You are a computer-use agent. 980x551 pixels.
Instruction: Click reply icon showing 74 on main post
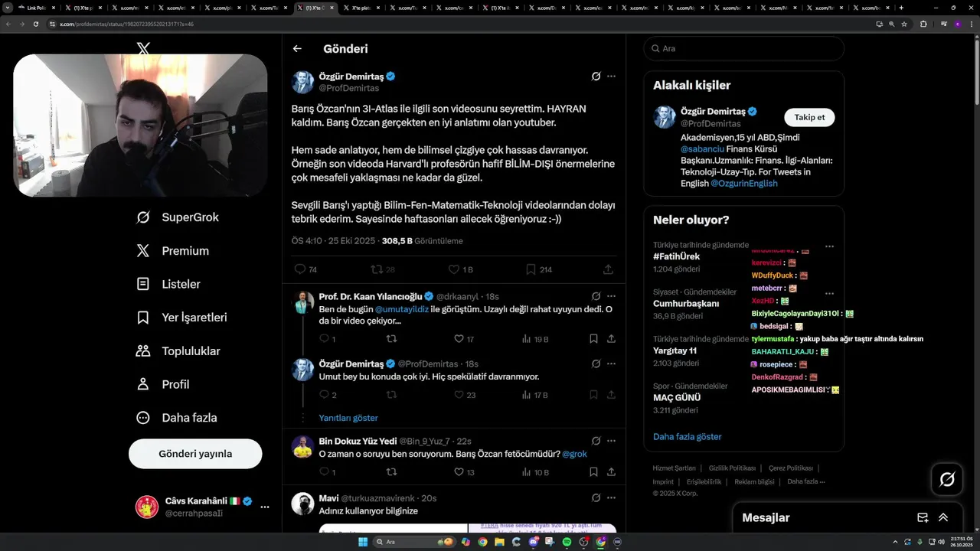pyautogui.click(x=305, y=269)
